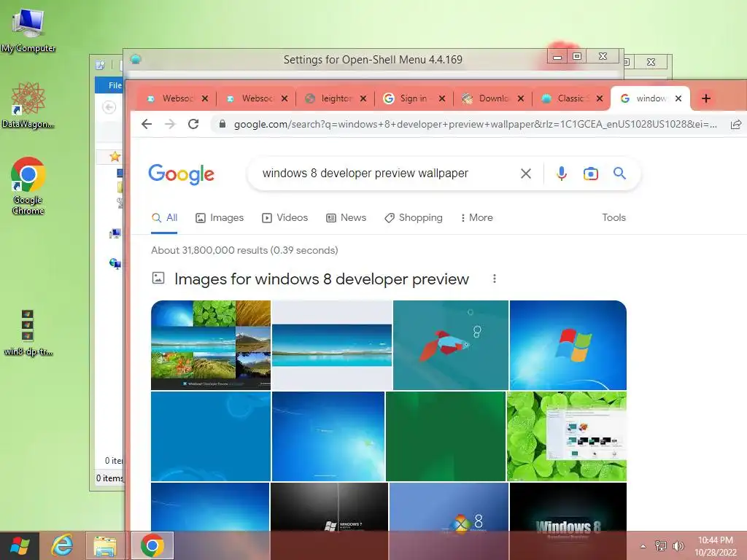
Task: Open the volume tray icon
Action: (678, 545)
